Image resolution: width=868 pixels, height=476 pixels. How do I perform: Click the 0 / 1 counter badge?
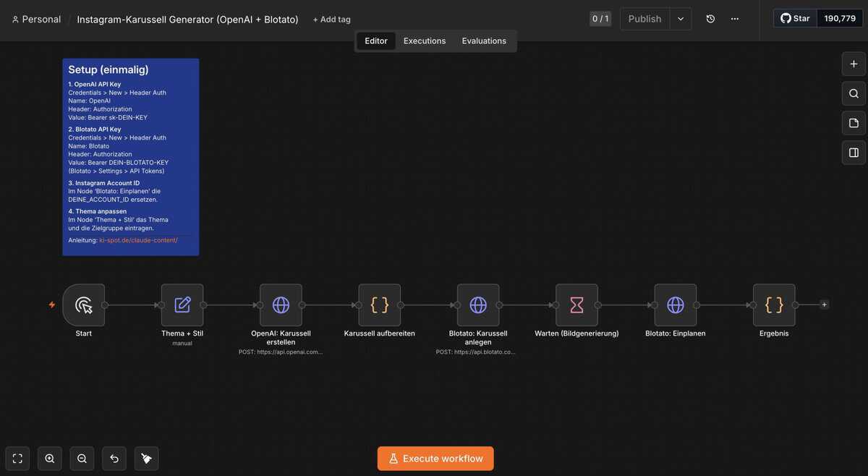click(x=600, y=19)
